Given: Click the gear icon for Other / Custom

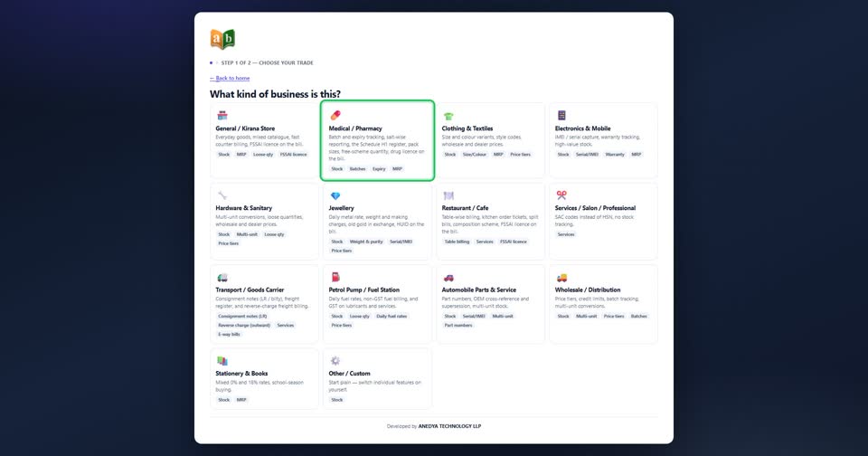Looking at the screenshot, I should click(x=335, y=361).
